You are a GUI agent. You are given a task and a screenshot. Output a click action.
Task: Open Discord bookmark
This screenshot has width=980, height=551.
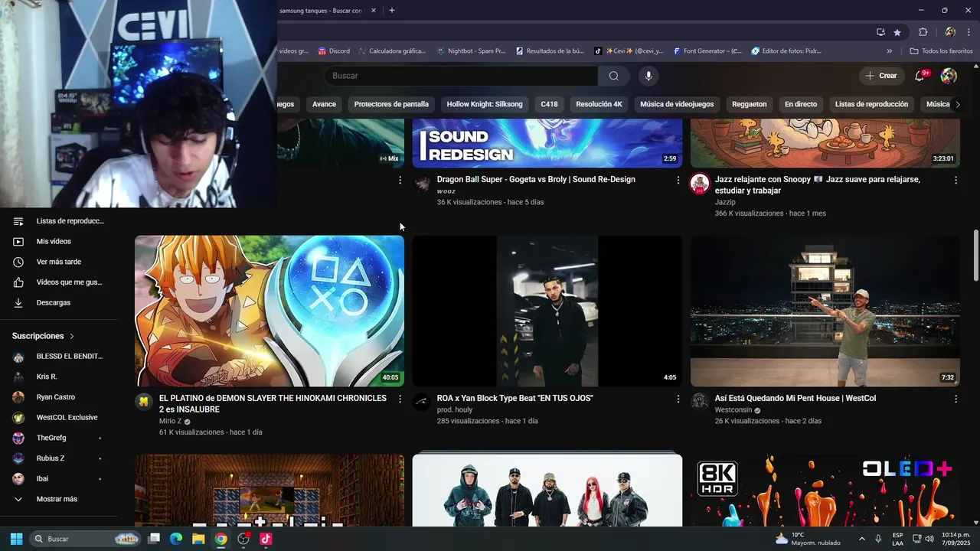click(x=334, y=51)
